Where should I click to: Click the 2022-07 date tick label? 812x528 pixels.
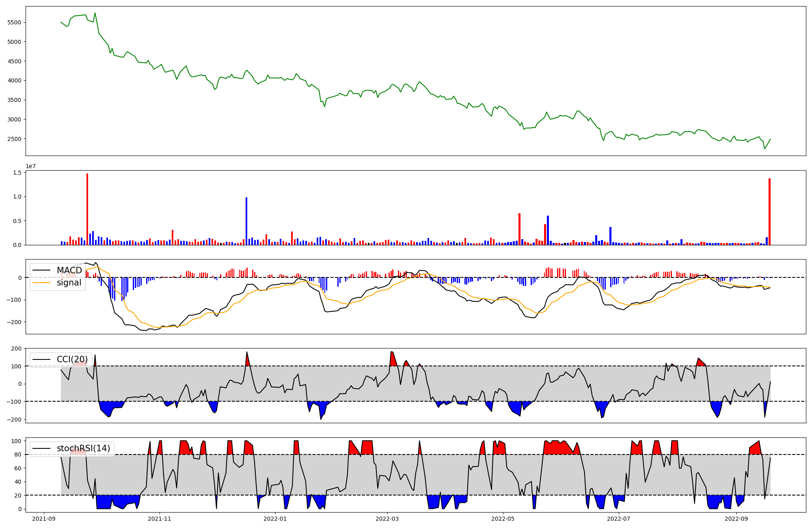tap(619, 519)
